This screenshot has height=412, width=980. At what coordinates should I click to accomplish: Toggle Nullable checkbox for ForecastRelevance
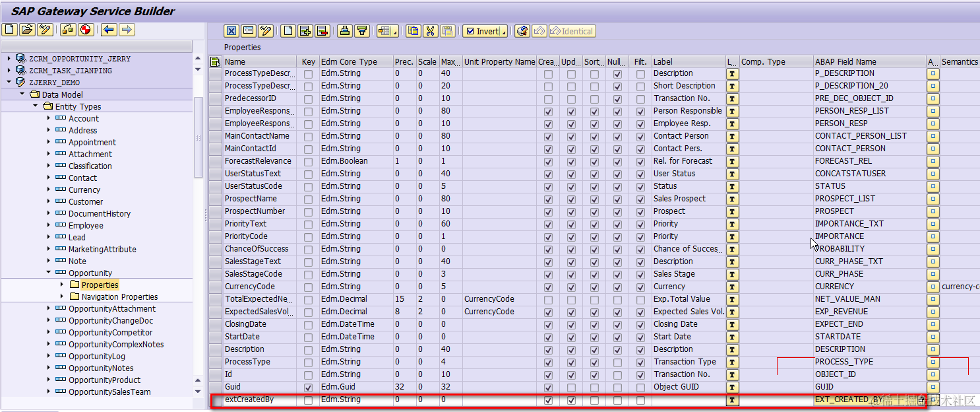(617, 161)
